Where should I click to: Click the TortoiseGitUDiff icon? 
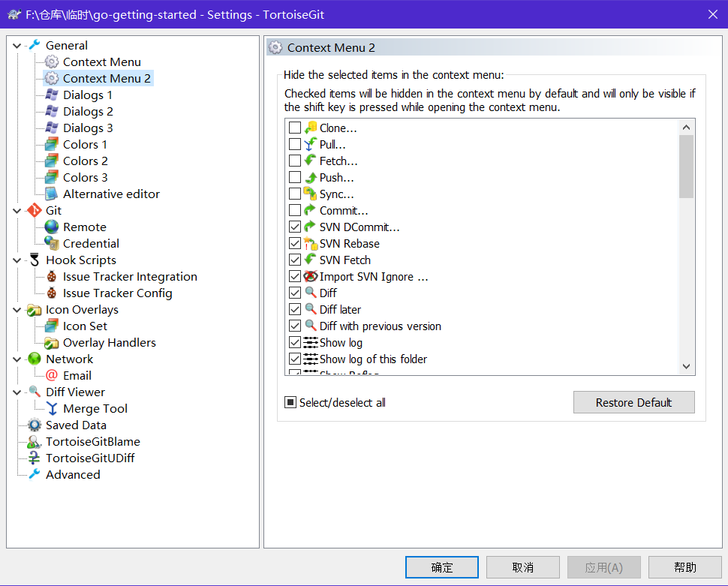[35, 458]
